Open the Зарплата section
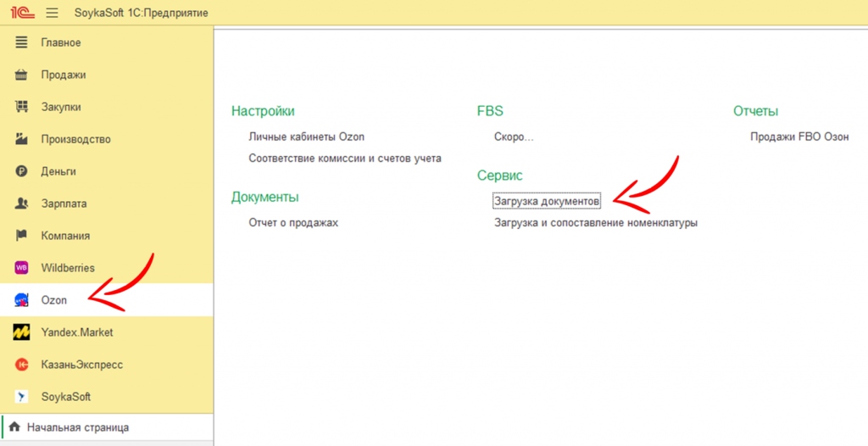868x446 pixels. 64,203
